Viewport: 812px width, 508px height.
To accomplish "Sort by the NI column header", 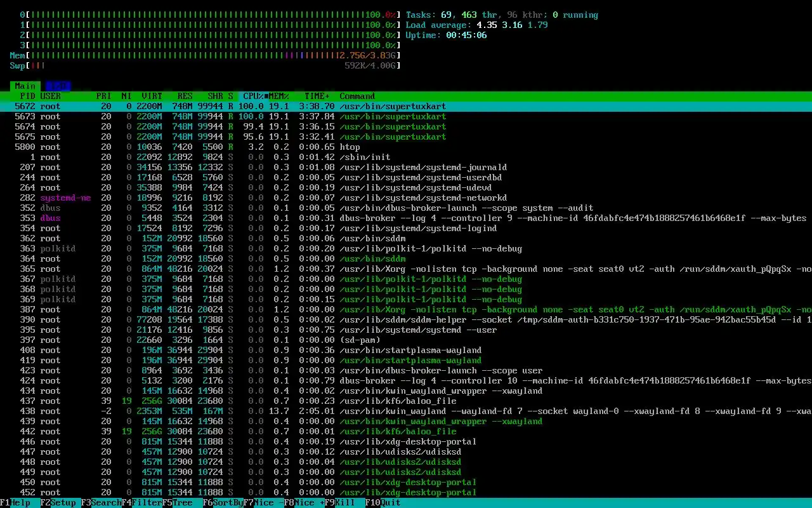I will 127,96.
